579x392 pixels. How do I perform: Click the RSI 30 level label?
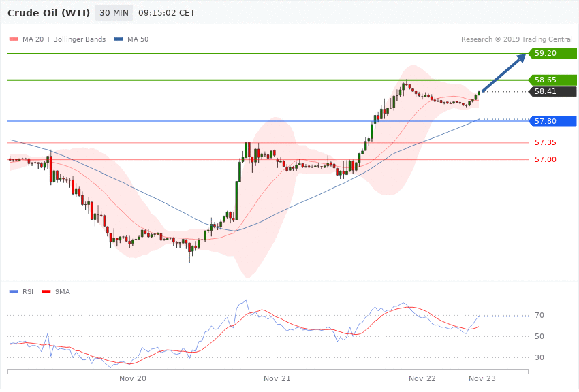(x=539, y=357)
